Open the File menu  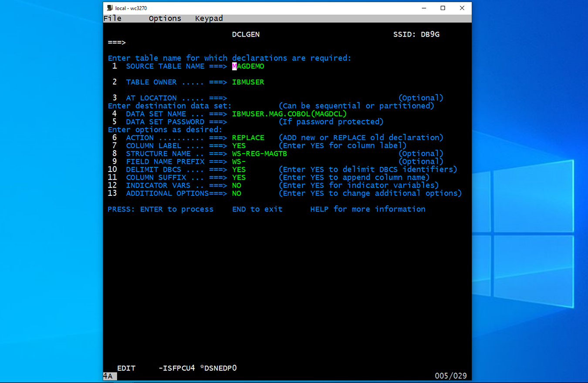(x=112, y=18)
